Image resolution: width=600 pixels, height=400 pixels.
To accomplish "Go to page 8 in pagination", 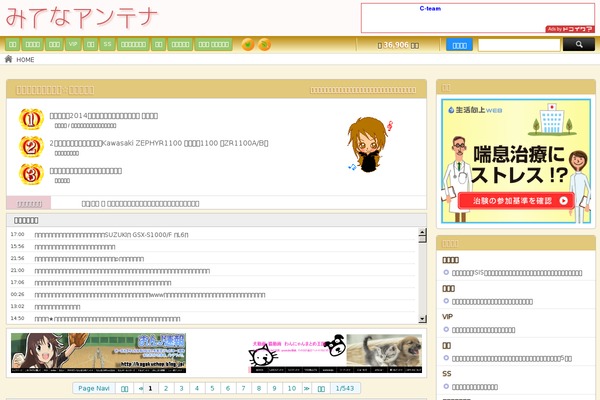I will (x=259, y=388).
